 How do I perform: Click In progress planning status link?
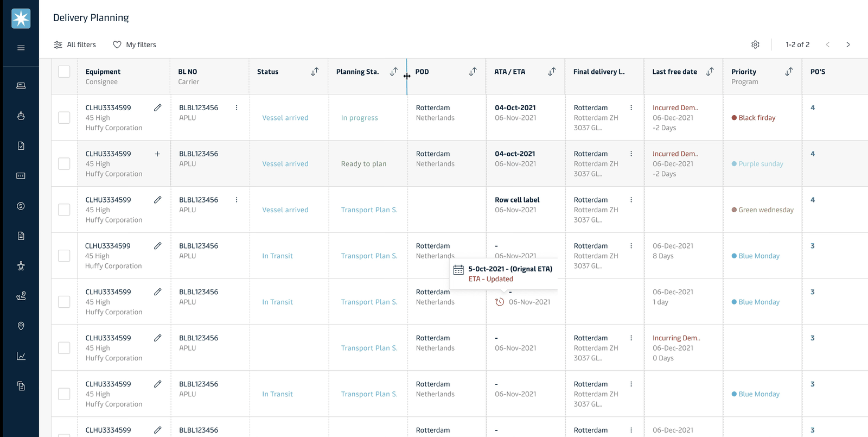[x=360, y=118]
